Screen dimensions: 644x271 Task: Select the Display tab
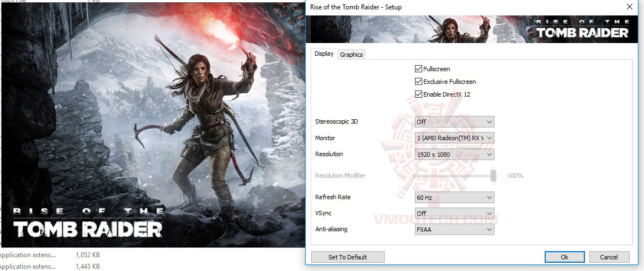pyautogui.click(x=324, y=54)
